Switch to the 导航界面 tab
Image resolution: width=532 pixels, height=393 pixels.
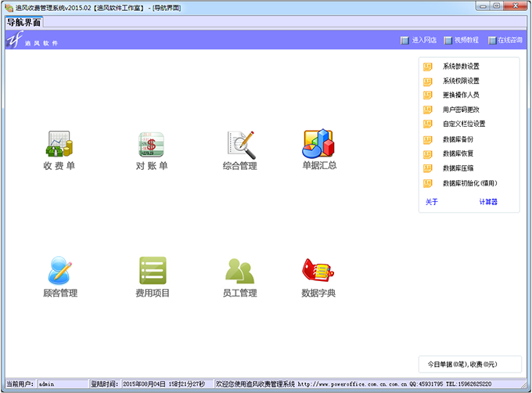23,23
